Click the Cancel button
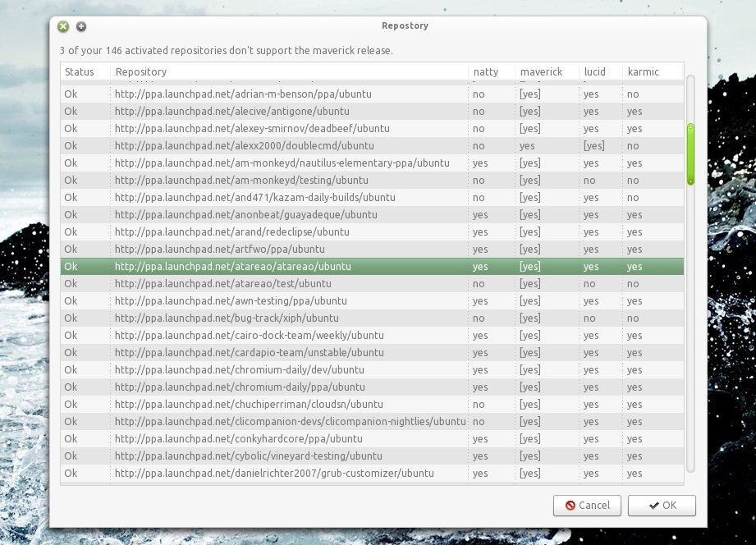The width and height of the screenshot is (756, 545). coord(587,506)
